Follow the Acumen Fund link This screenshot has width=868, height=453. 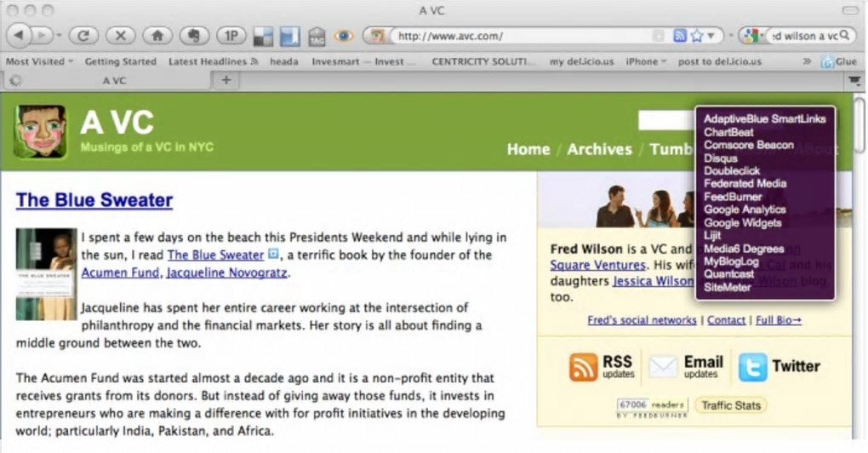click(120, 273)
